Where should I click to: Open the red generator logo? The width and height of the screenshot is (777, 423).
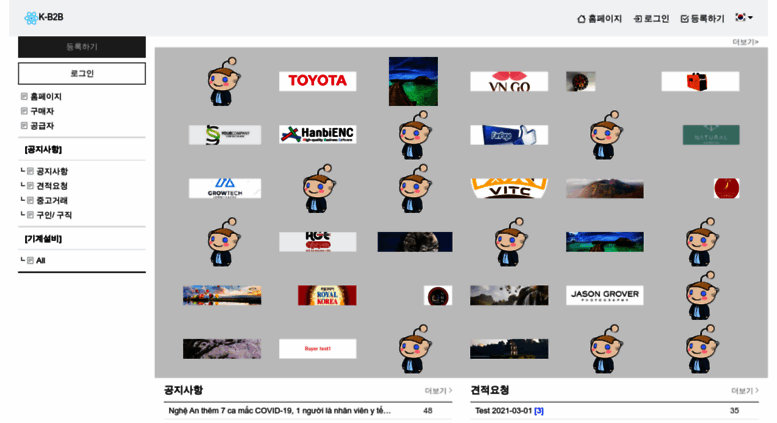(x=700, y=81)
